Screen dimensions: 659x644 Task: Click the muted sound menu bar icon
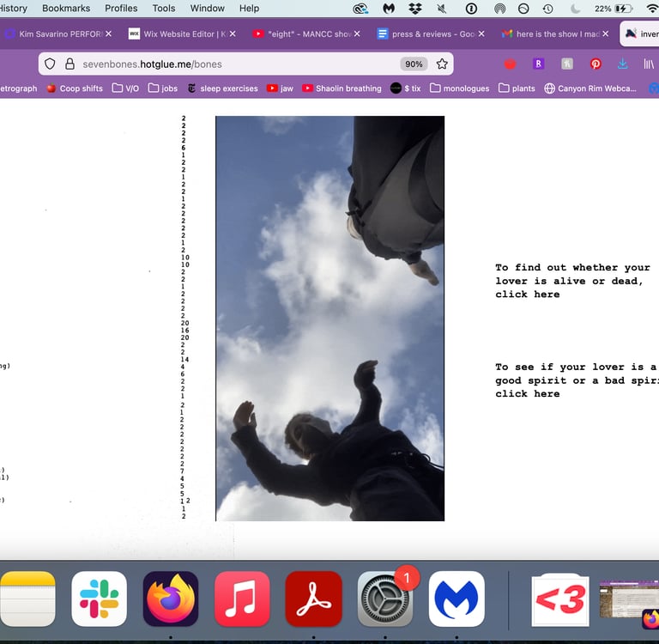(x=442, y=9)
